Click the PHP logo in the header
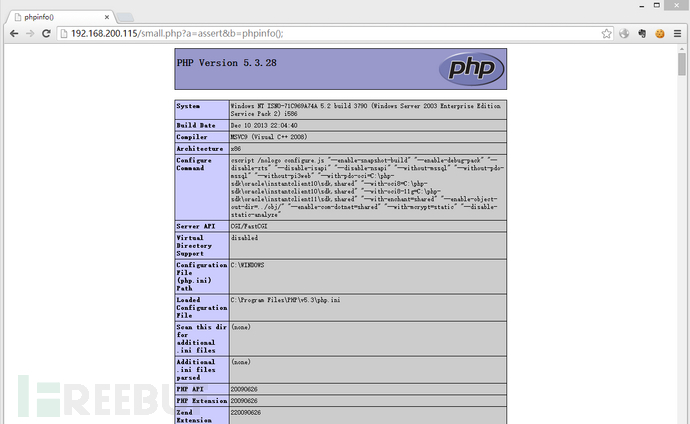The width and height of the screenshot is (690, 424). click(x=471, y=69)
